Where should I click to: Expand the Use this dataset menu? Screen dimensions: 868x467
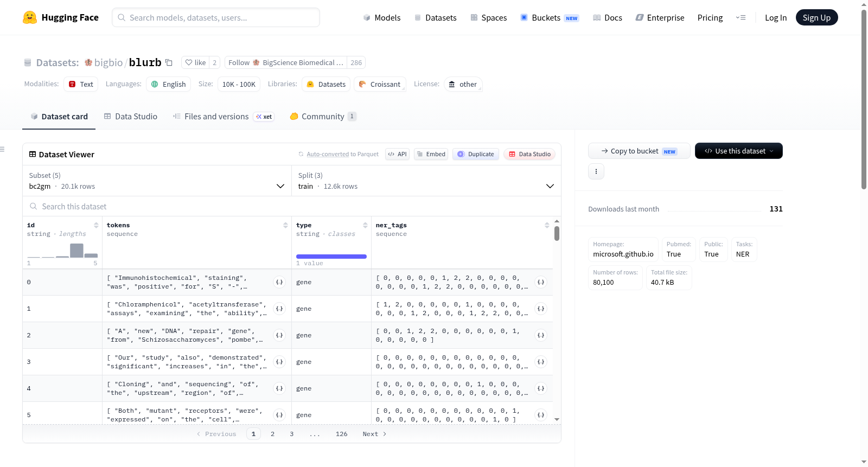tap(738, 151)
